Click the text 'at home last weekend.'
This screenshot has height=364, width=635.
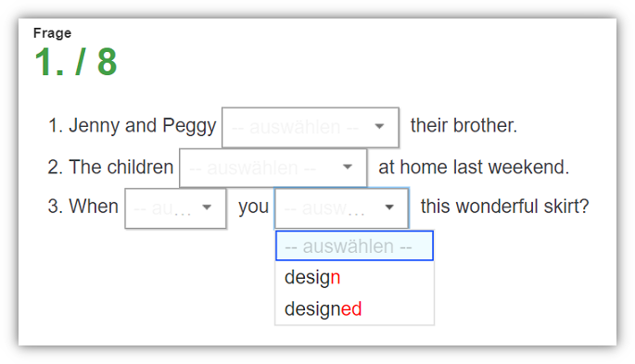coord(474,167)
